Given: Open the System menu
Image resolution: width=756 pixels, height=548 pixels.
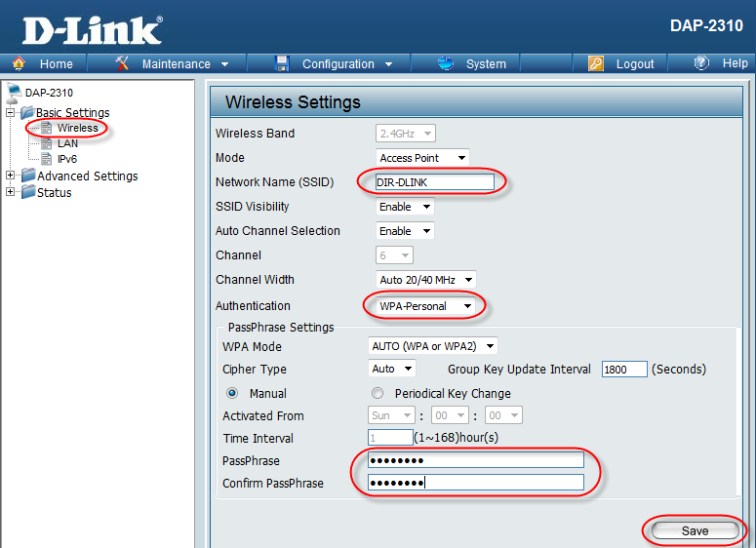Looking at the screenshot, I should tap(486, 63).
